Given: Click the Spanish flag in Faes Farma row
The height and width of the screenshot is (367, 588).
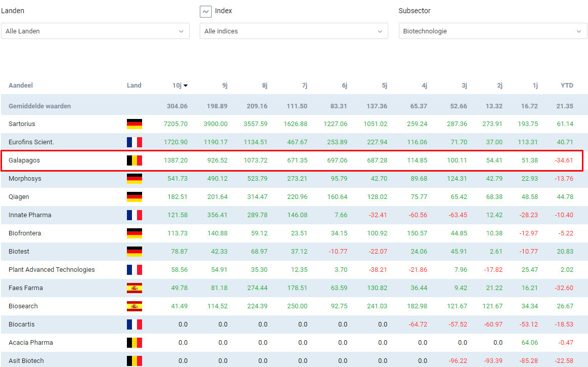Looking at the screenshot, I should [x=134, y=288].
